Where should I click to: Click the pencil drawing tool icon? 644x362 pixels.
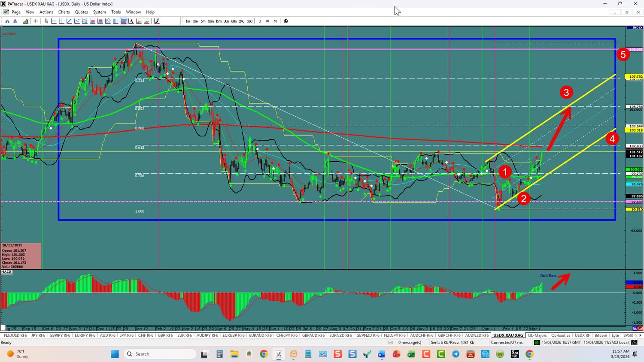pos(157,21)
